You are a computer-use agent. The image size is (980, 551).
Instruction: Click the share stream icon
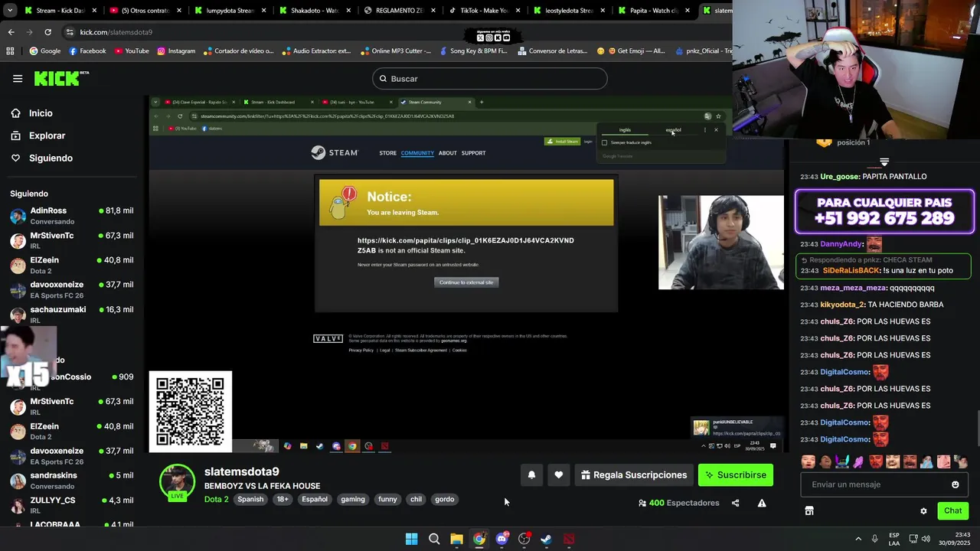pyautogui.click(x=736, y=503)
